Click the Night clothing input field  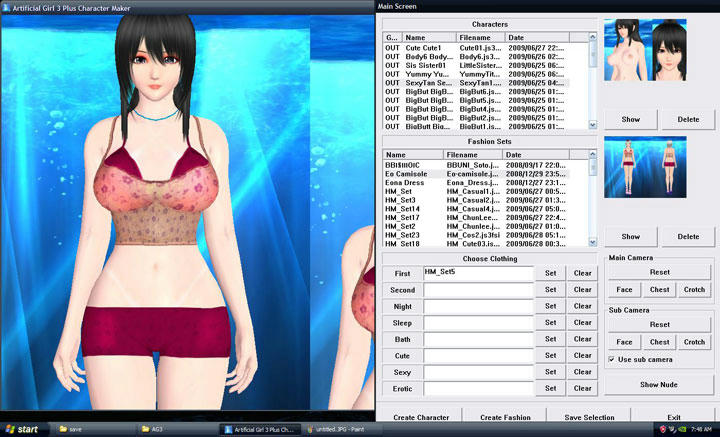pos(478,307)
